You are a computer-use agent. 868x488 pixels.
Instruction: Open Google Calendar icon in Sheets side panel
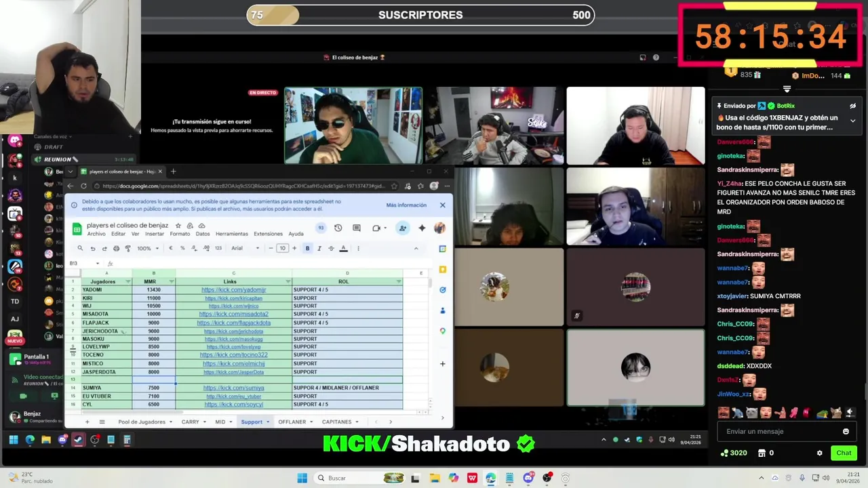point(442,249)
